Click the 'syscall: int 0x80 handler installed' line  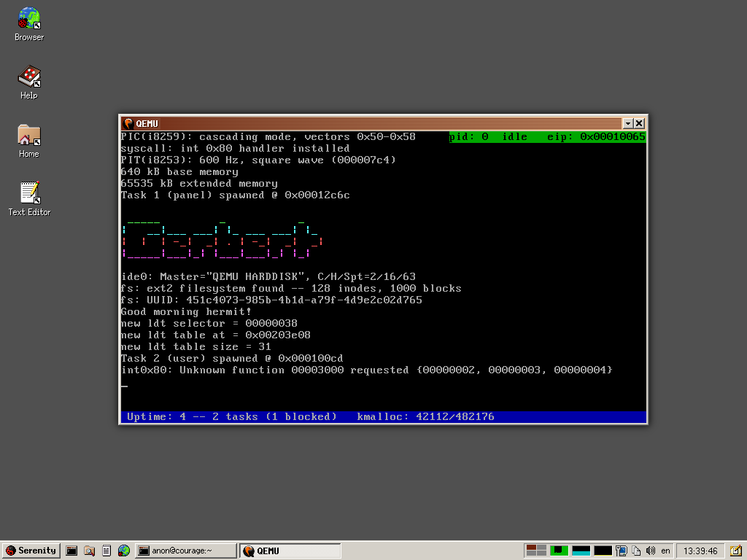(x=236, y=149)
